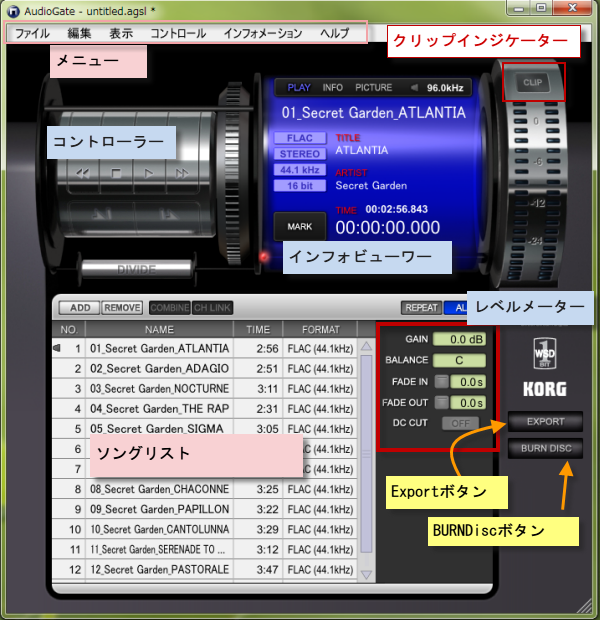The width and height of the screenshot is (600, 620).
Task: Toggle the FADE IN curve button
Action: (440, 381)
